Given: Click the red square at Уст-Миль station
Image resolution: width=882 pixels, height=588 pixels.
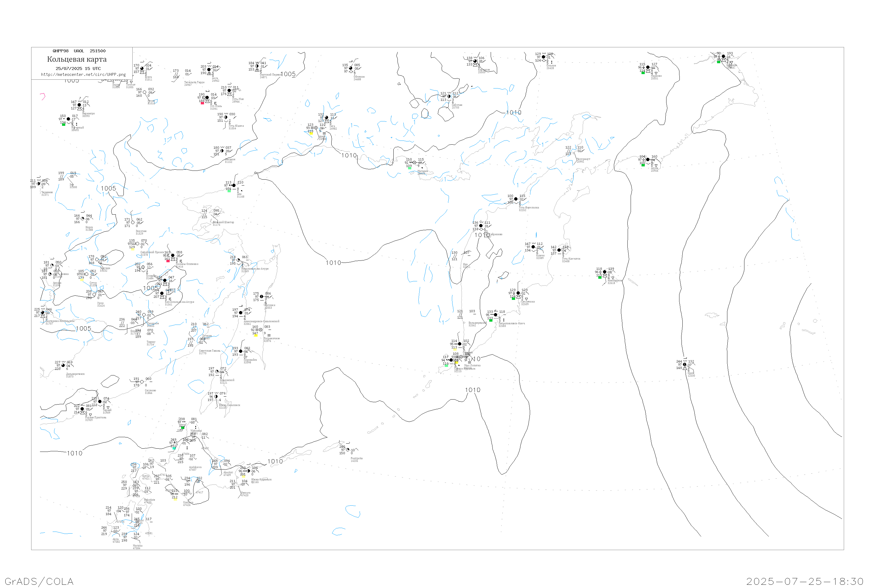Looking at the screenshot, I should [x=203, y=103].
